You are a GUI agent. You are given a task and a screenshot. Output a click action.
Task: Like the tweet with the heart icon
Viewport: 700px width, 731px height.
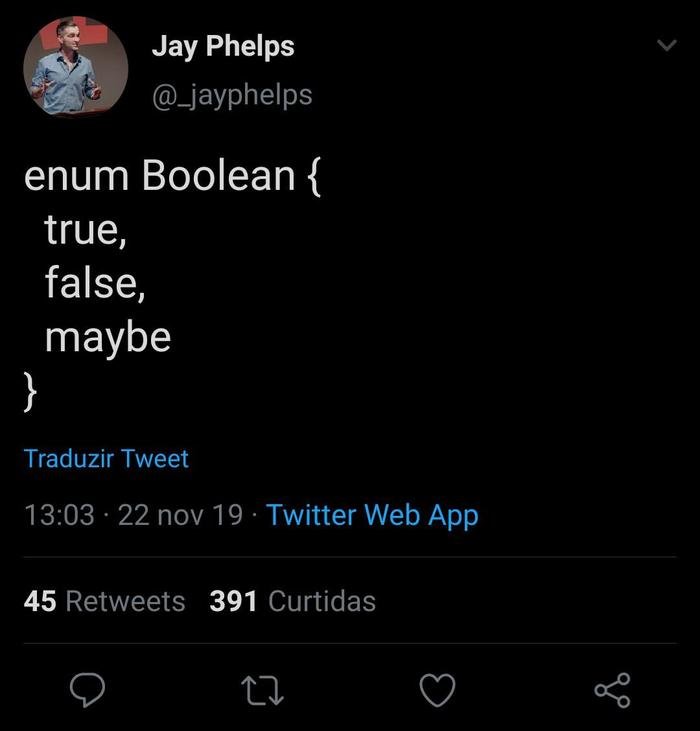437,689
